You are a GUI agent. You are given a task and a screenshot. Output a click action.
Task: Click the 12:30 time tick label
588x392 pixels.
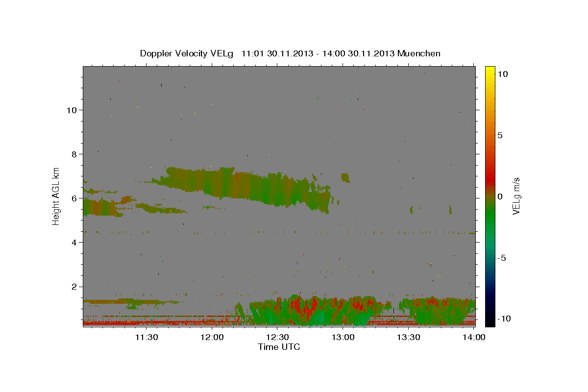pyautogui.click(x=277, y=337)
